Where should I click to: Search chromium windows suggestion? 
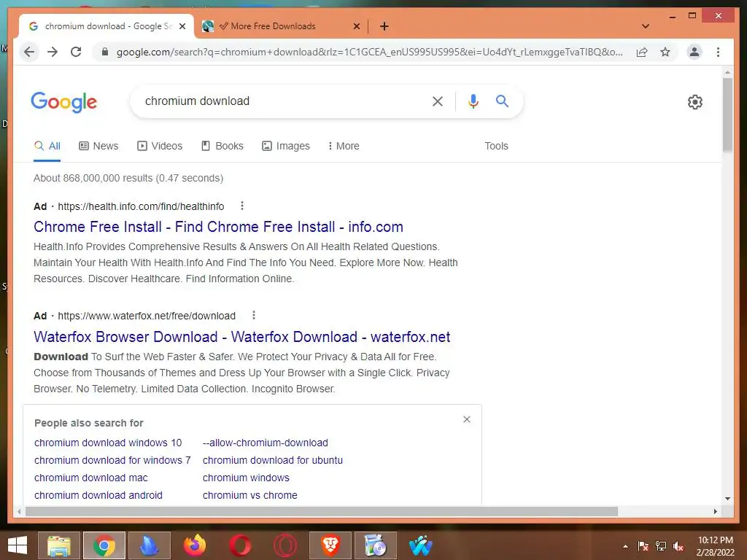246,478
